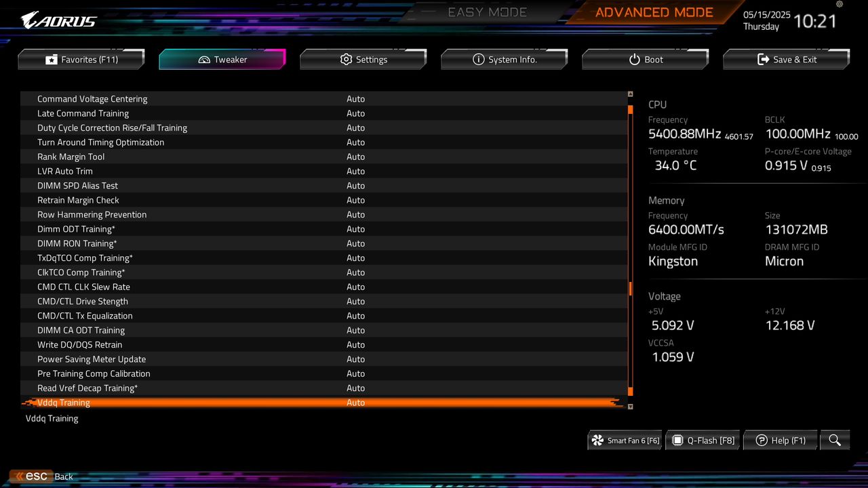The image size is (868, 488).
Task: Switch to the Boot tab
Action: click(646, 60)
